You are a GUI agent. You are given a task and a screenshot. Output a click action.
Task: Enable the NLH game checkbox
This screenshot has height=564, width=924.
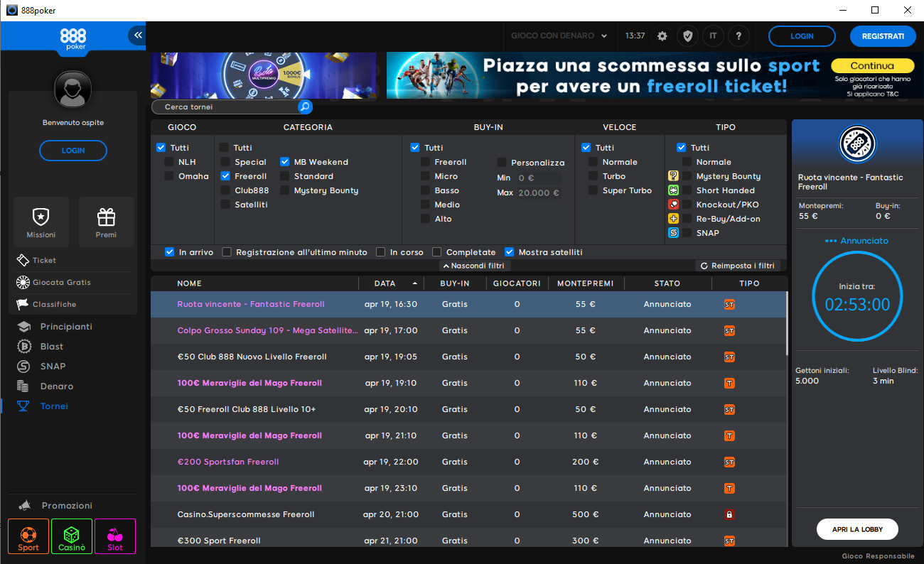coord(169,162)
